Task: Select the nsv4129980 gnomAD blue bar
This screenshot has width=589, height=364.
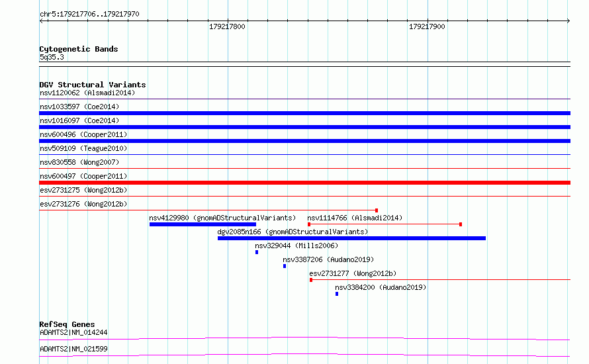Action: [x=203, y=224]
